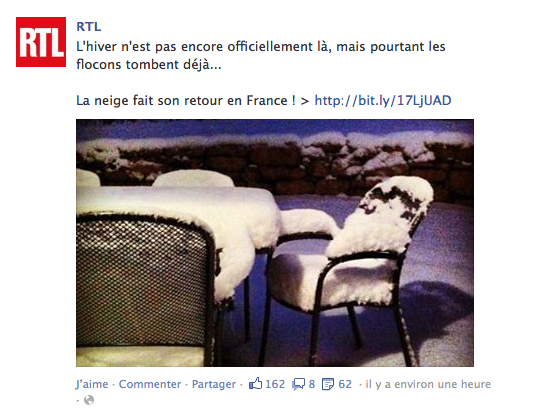
Task: Open the RTL page name link
Action: [89, 27]
